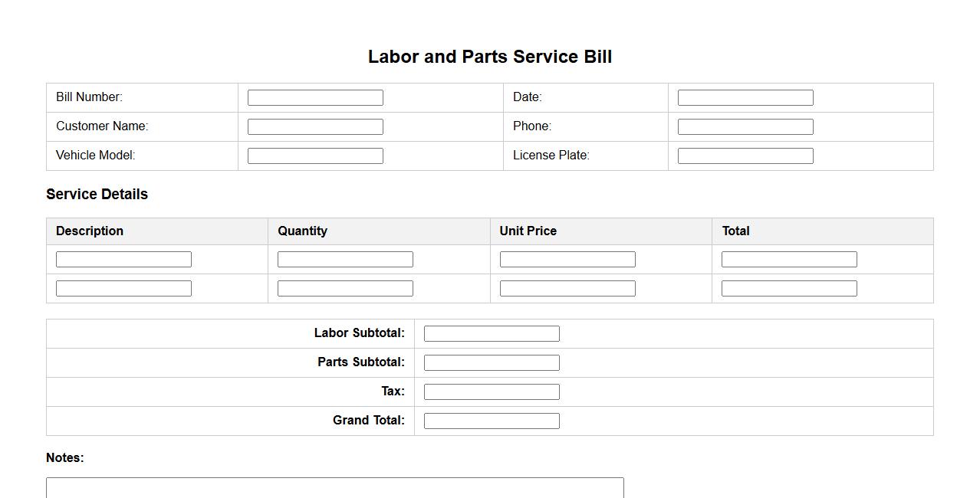Click second row Quantity field

point(345,289)
